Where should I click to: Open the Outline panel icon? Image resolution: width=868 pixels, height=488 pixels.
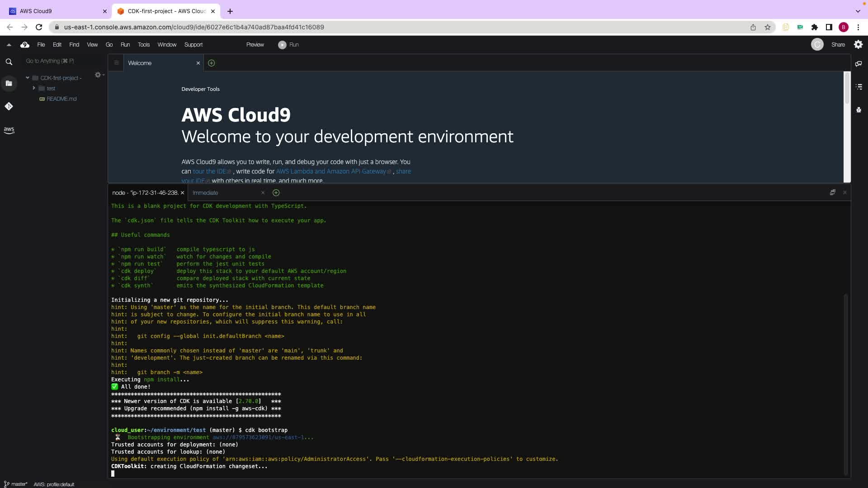[x=859, y=87]
